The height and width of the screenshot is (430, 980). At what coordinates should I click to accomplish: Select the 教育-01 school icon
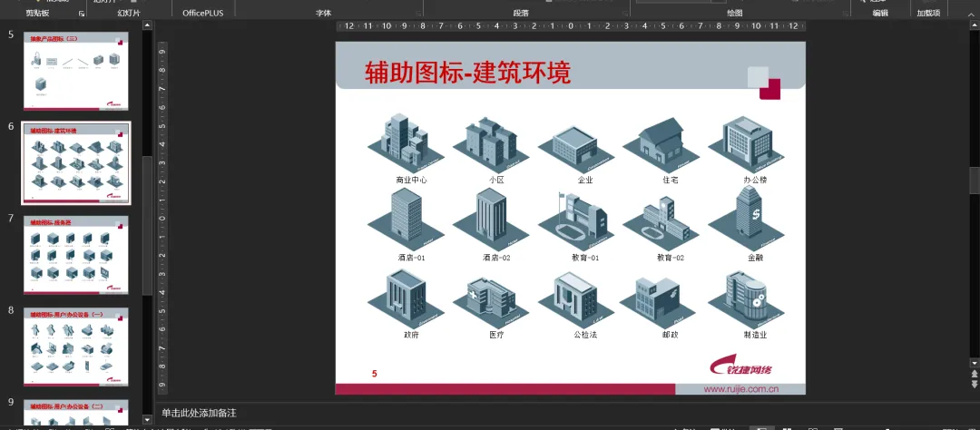576,221
